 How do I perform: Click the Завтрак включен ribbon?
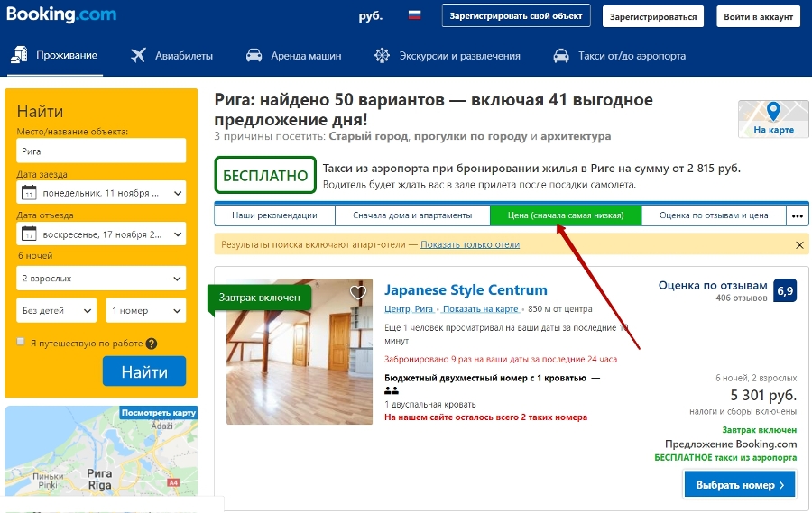[x=260, y=298]
